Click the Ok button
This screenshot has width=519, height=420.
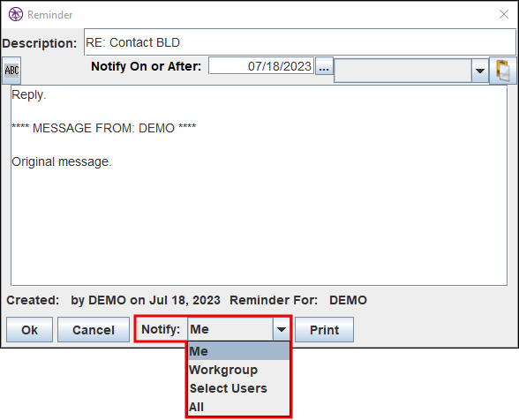coord(29,330)
